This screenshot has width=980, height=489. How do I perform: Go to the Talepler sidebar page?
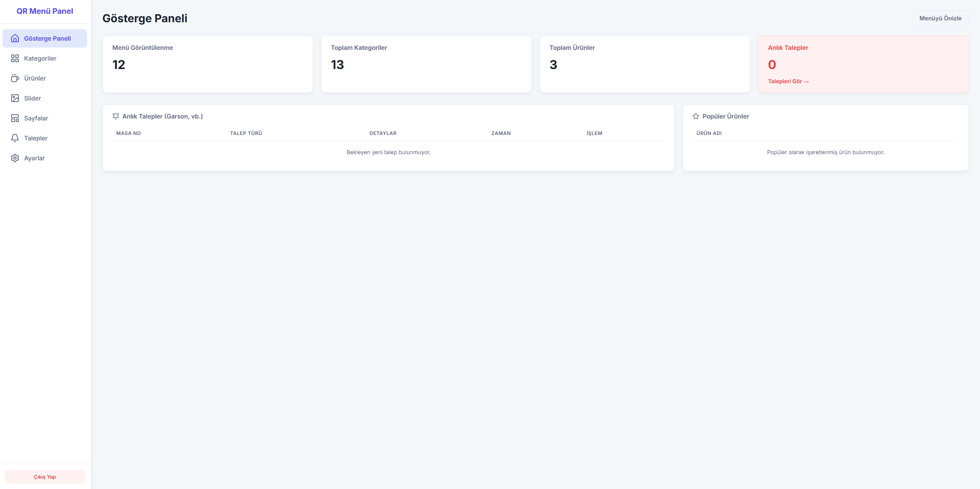click(x=36, y=138)
